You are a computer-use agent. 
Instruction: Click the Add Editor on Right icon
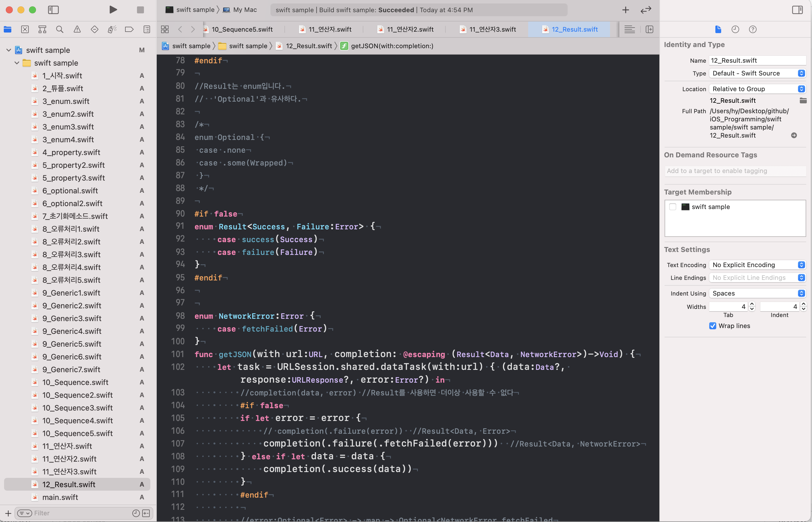(649, 30)
